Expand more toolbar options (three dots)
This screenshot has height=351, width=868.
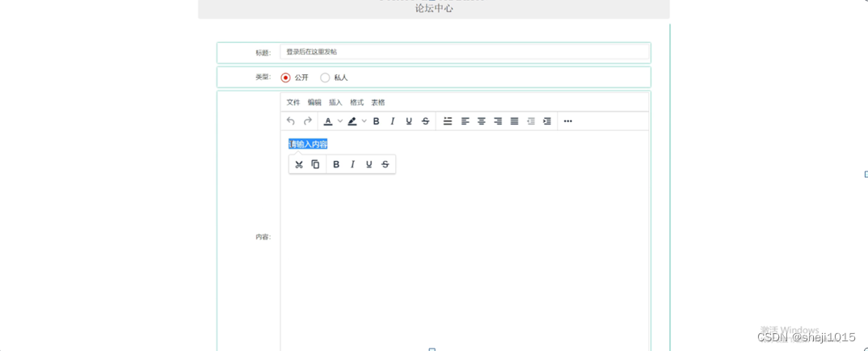pyautogui.click(x=568, y=121)
